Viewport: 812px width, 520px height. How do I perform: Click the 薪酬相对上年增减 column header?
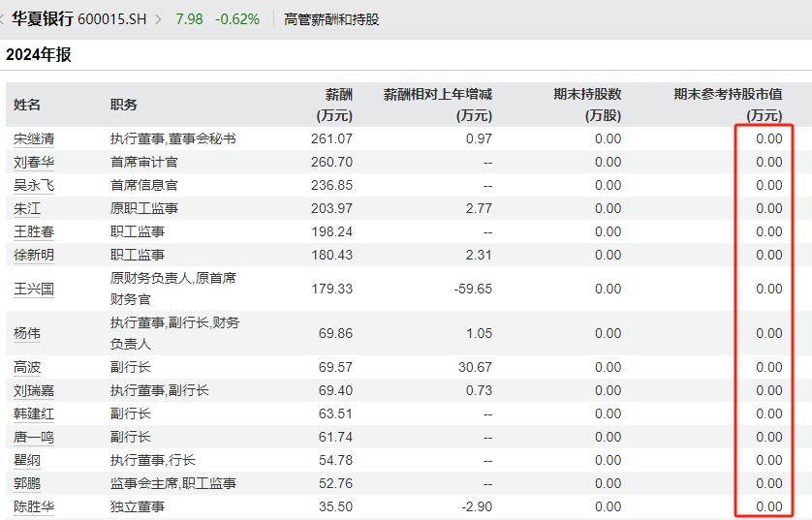[438, 105]
